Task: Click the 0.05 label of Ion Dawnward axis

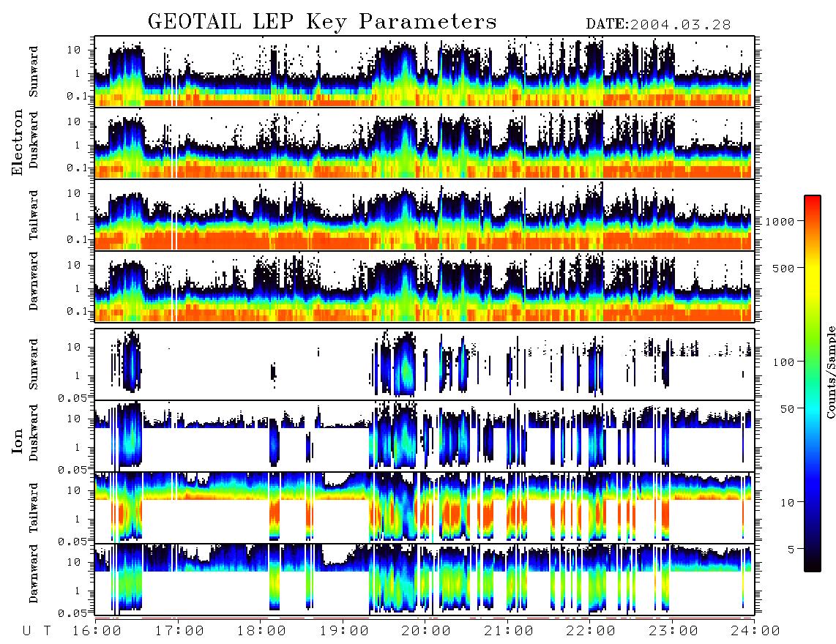Action: [72, 613]
